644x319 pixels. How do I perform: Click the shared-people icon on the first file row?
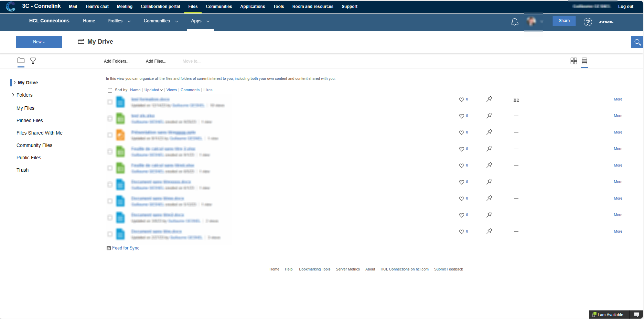516,100
